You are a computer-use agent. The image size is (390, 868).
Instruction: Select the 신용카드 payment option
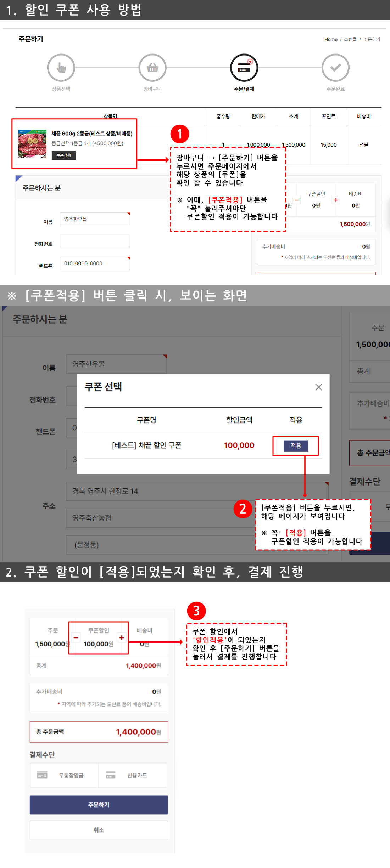[133, 775]
